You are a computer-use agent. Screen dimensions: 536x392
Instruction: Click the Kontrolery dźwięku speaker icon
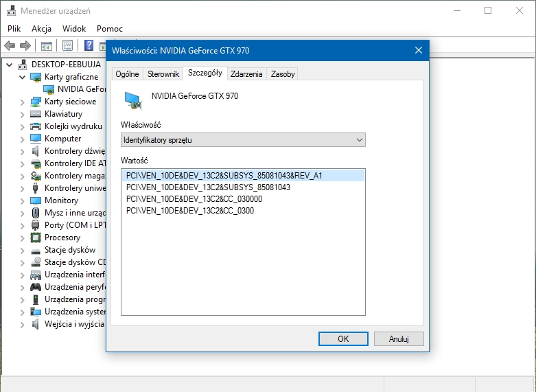pyautogui.click(x=35, y=151)
